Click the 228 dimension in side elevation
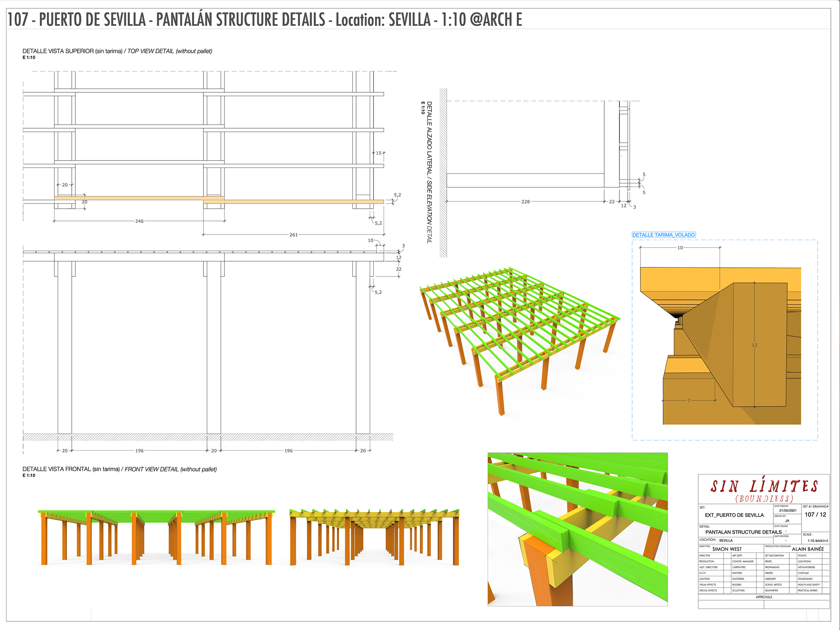Screen dimensions: 840x630 (x=525, y=202)
